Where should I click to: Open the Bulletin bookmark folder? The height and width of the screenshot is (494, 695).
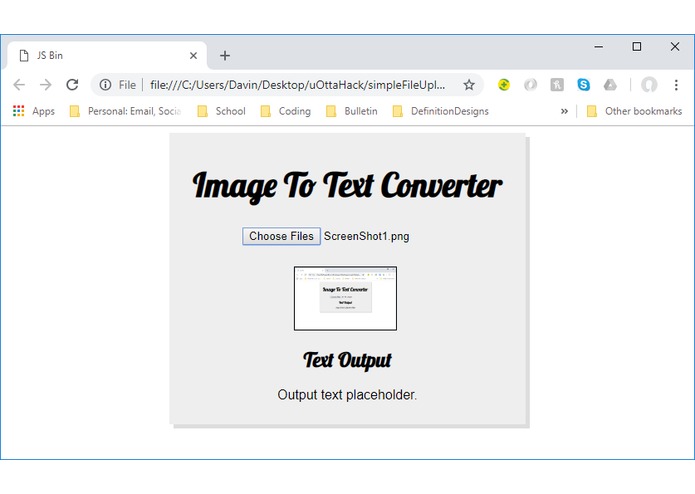pyautogui.click(x=351, y=111)
